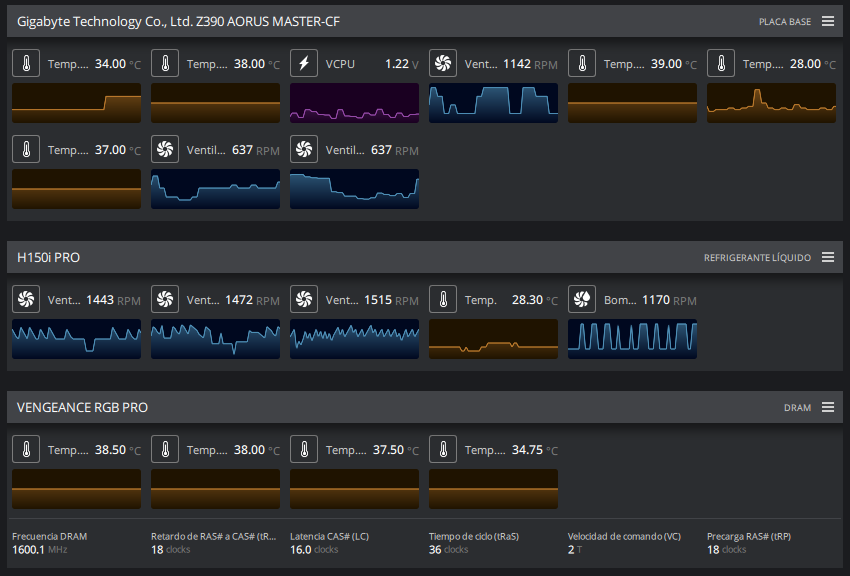Click the graph under the 37.50 °C DRAM temperature
This screenshot has width=850, height=576.
coord(355,489)
